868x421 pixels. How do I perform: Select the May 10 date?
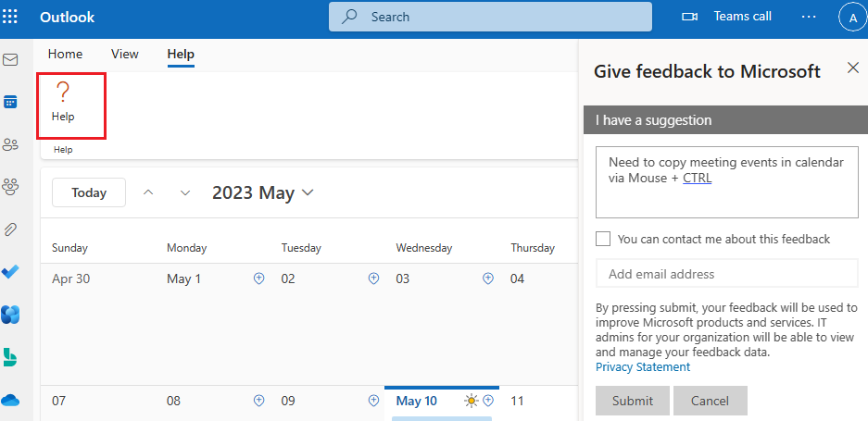pos(416,401)
